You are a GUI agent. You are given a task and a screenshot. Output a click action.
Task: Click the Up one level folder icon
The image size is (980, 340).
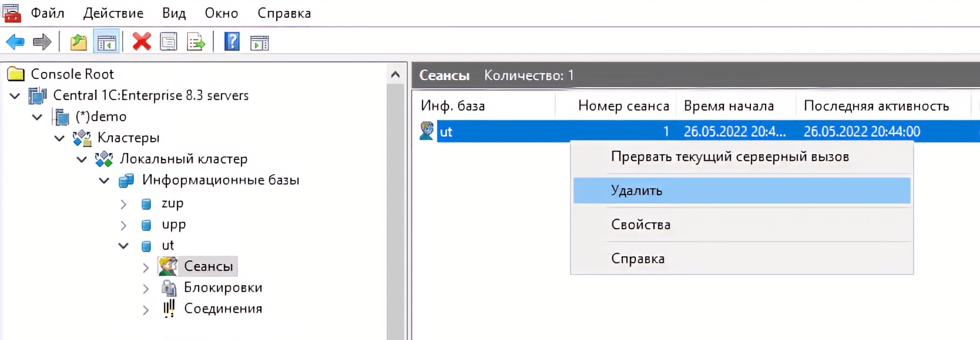click(78, 42)
